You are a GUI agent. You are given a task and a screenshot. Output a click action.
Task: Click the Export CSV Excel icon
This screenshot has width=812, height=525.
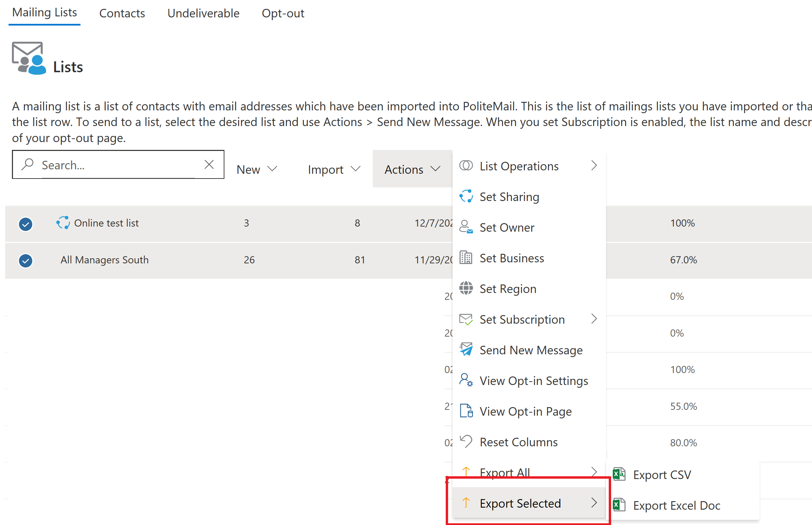(x=619, y=475)
